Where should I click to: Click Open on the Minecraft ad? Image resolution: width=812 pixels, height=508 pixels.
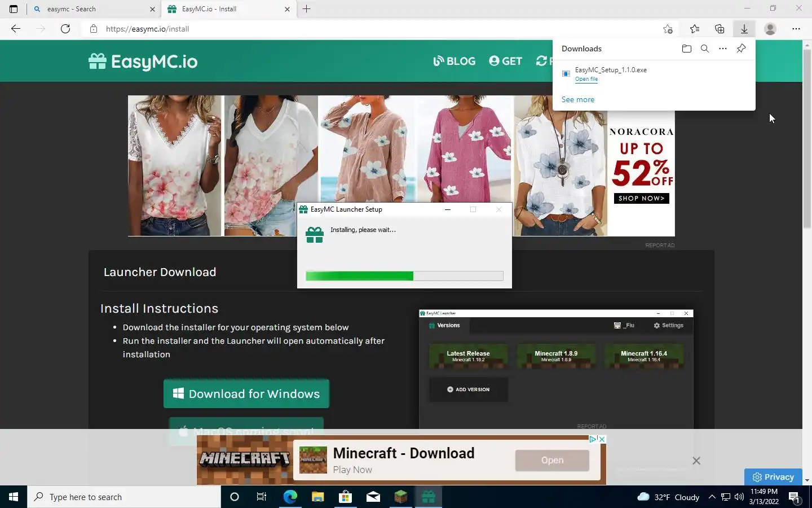pyautogui.click(x=552, y=460)
